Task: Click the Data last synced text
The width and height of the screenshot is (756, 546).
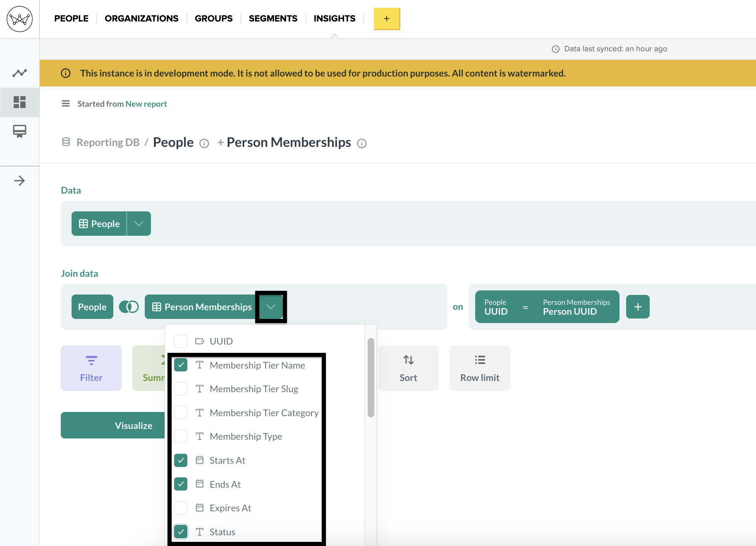Action: pyautogui.click(x=615, y=49)
